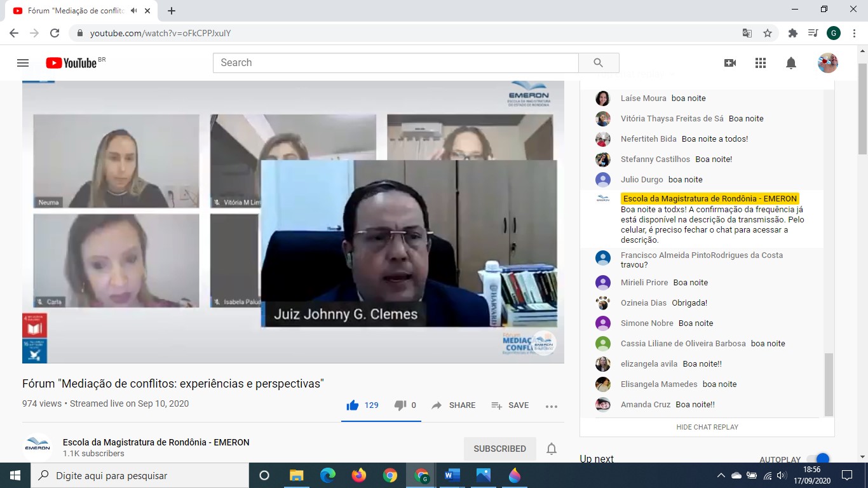Open a new browser tab
Image resolution: width=868 pixels, height=488 pixels.
172,11
